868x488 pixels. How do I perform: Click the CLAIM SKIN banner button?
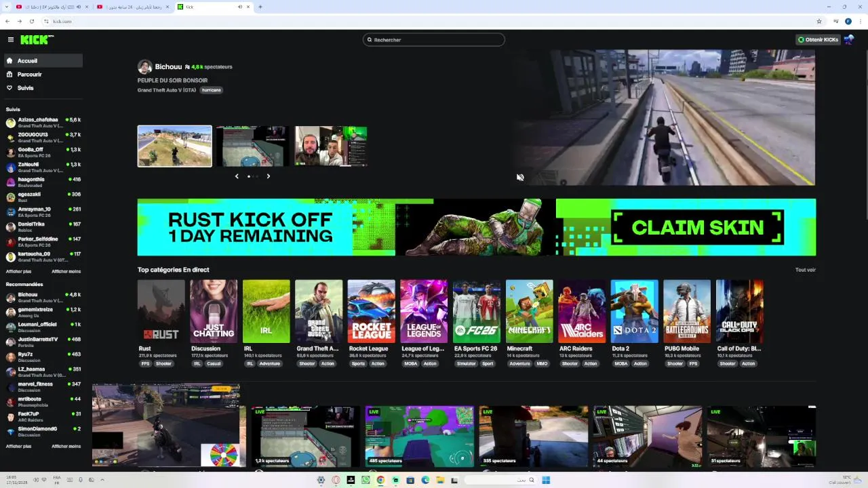(698, 228)
